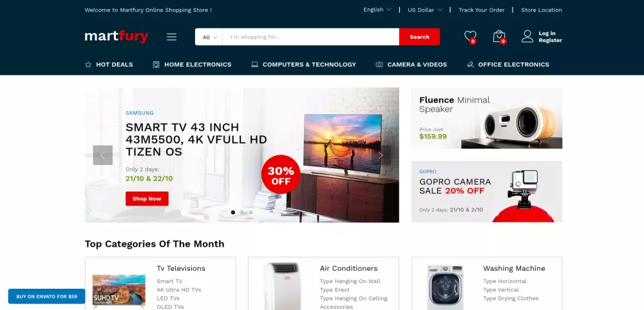
Task: Click the red Search button
Action: coord(419,37)
